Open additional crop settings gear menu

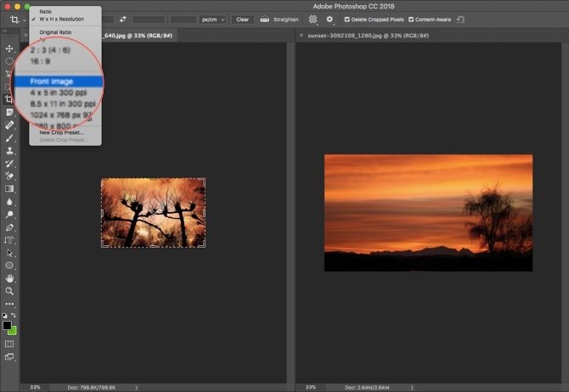[x=330, y=19]
